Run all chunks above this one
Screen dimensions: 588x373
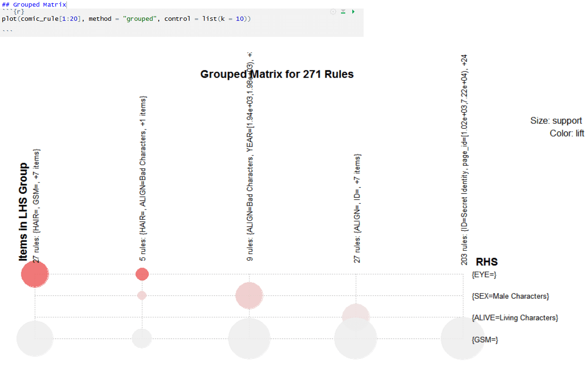(343, 12)
